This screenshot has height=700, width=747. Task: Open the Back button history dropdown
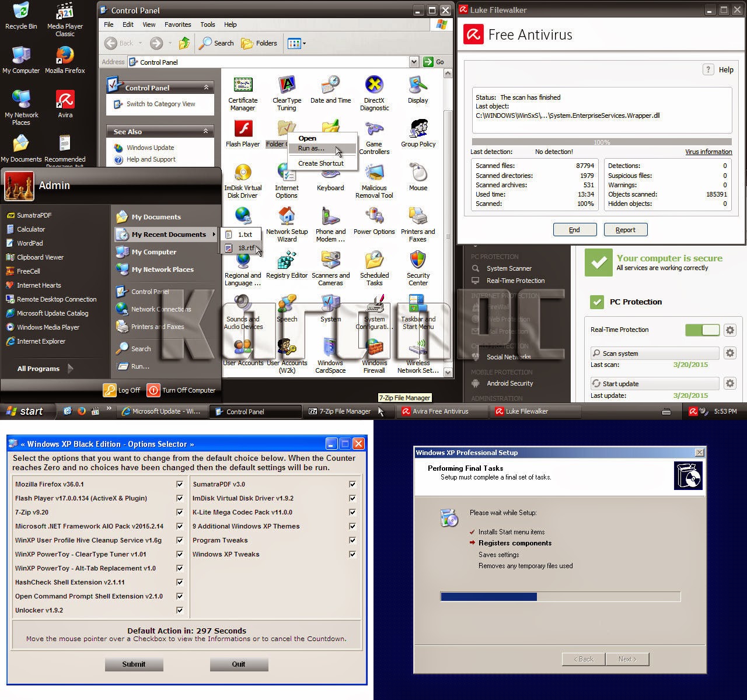coord(139,43)
